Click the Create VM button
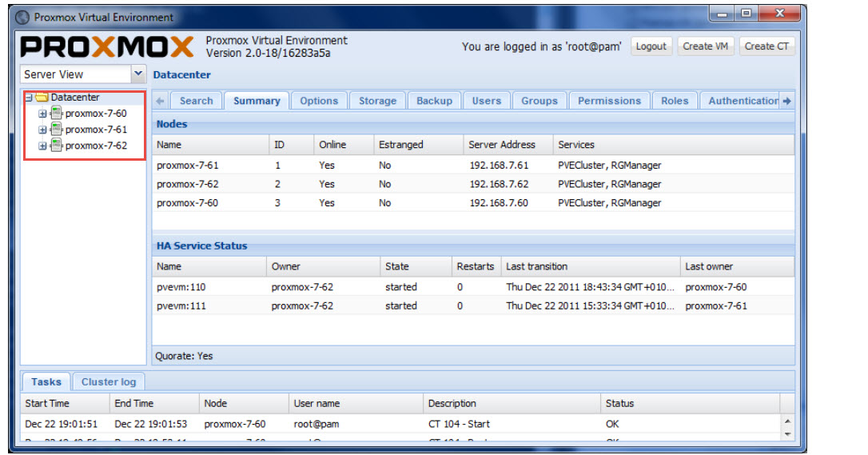Image resolution: width=868 pixels, height=455 pixels. coord(705,46)
